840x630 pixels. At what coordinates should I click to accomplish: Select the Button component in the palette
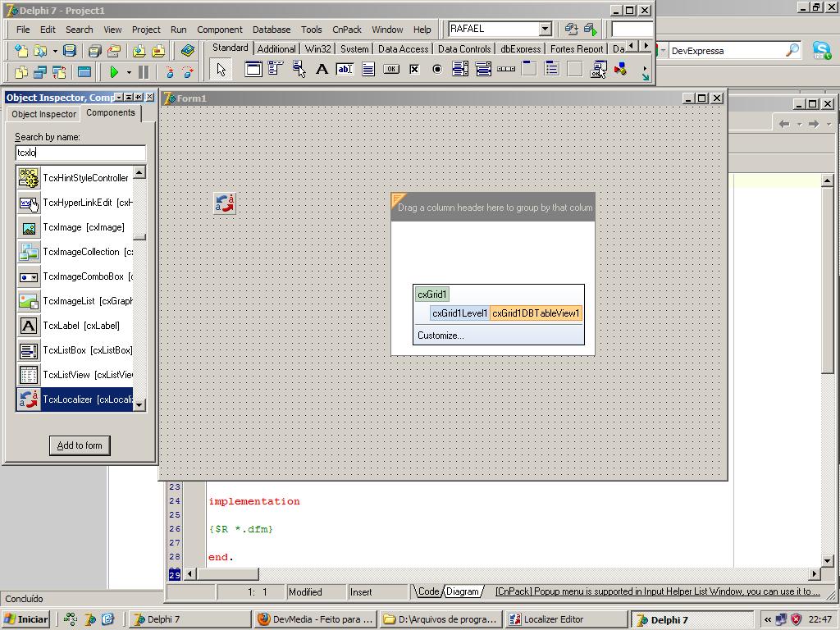click(391, 70)
